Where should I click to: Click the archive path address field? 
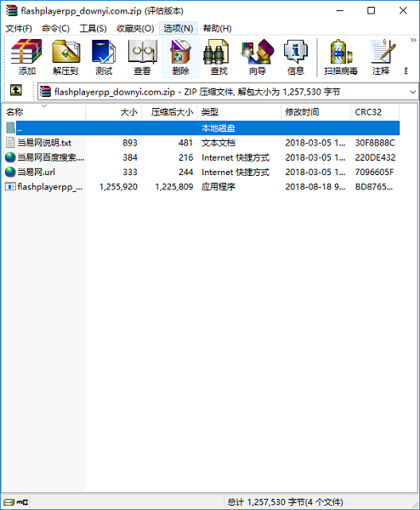pos(228,92)
